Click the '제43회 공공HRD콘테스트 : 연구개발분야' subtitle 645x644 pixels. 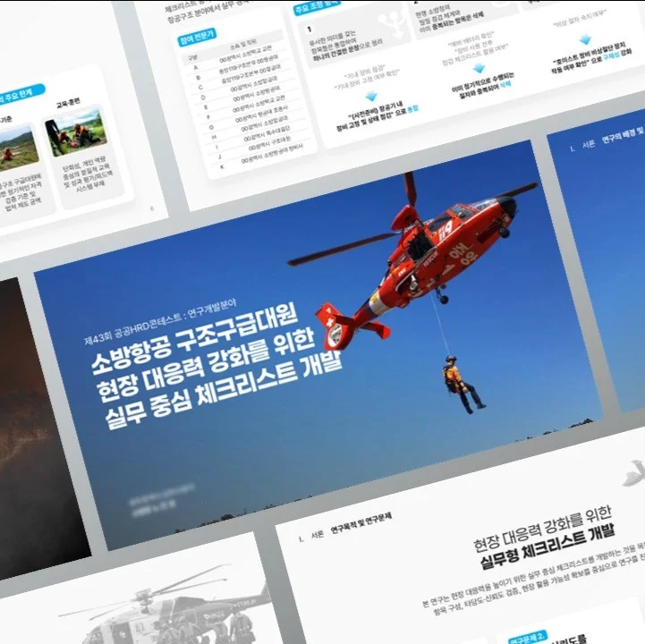(160, 323)
